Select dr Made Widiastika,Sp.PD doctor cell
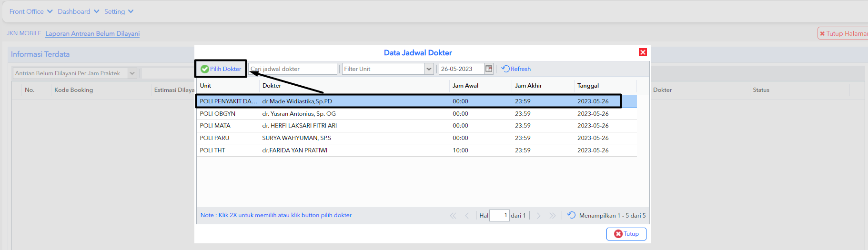Image resolution: width=868 pixels, height=250 pixels. pyautogui.click(x=297, y=101)
